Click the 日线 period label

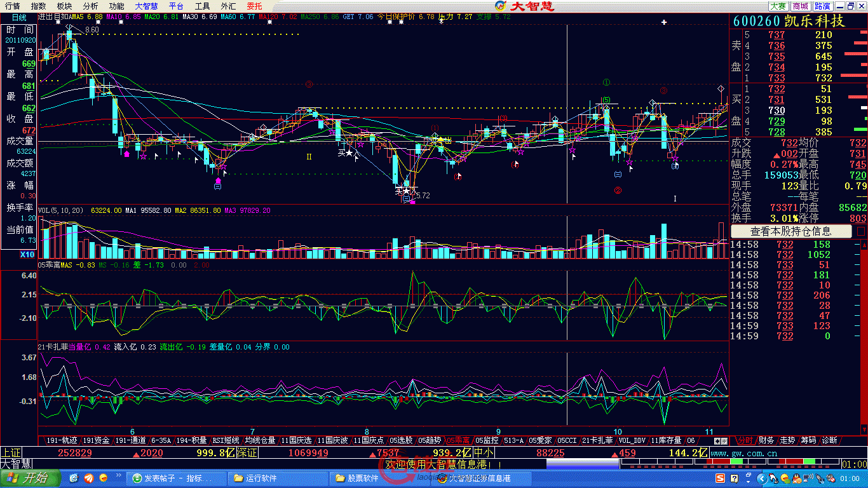point(19,17)
